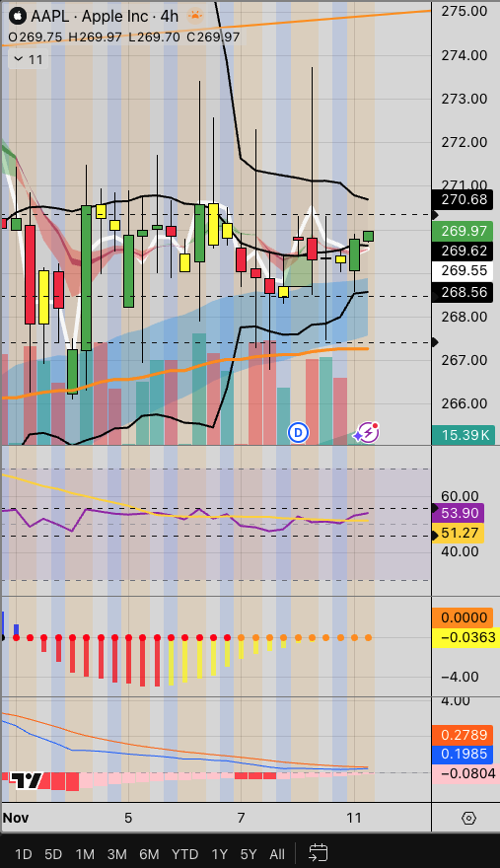Image resolution: width=500 pixels, height=868 pixels.
Task: Expand the collapsed 11 indicators legend
Action: tap(28, 59)
